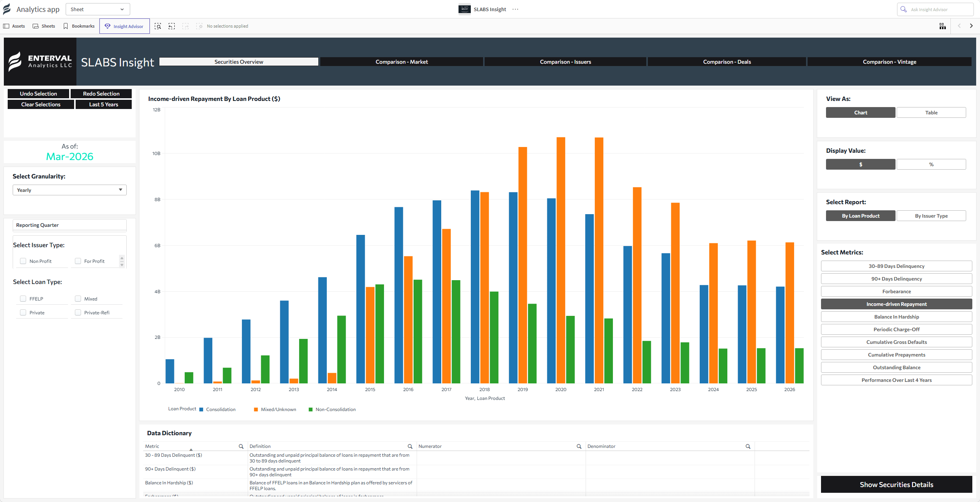980x502 pixels.
Task: Search the Metric column in Data Dictionary
Action: (x=241, y=446)
